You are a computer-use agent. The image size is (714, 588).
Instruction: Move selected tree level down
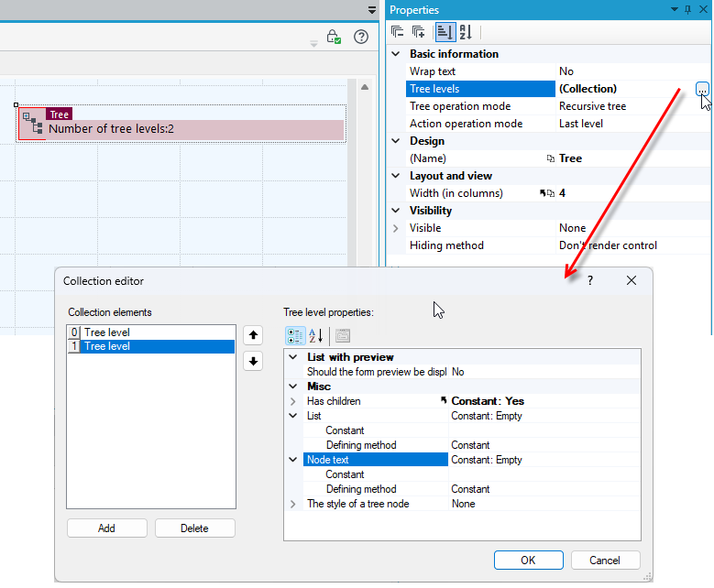(x=253, y=362)
